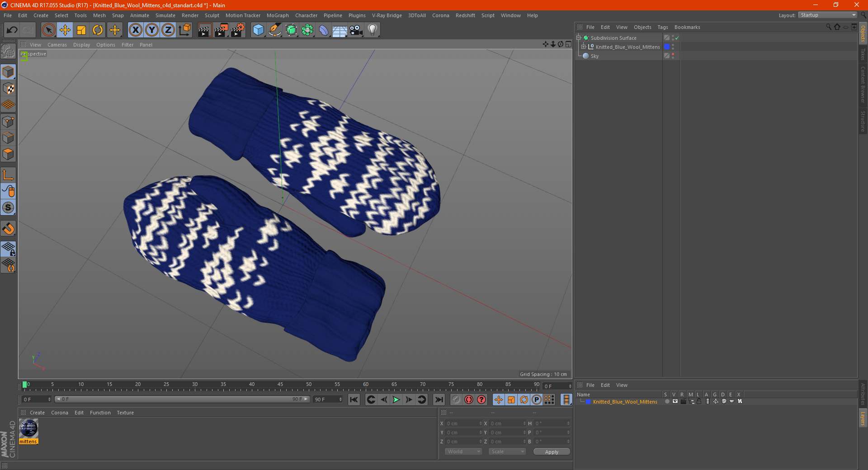Open the Object Manager Tags menu
Image resolution: width=868 pixels, height=470 pixels.
pyautogui.click(x=663, y=27)
